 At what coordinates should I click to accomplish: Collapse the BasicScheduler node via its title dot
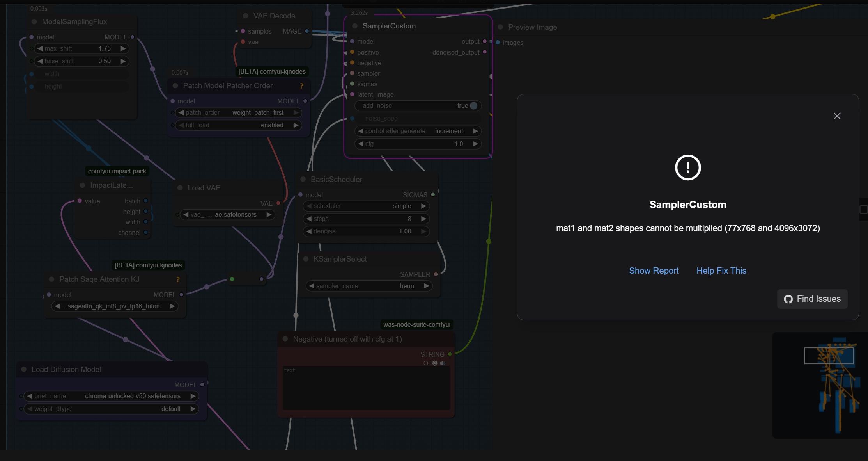[x=303, y=180]
